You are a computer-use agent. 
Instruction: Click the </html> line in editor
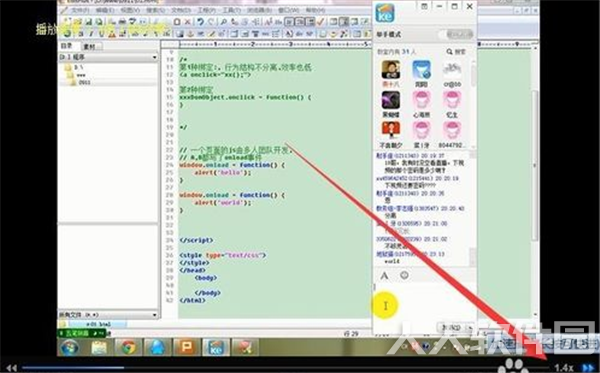pos(192,300)
